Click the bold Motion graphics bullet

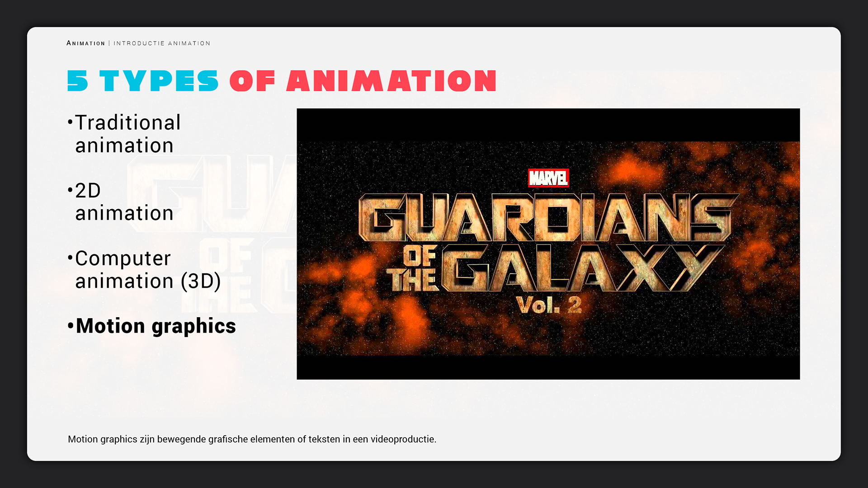[156, 326]
